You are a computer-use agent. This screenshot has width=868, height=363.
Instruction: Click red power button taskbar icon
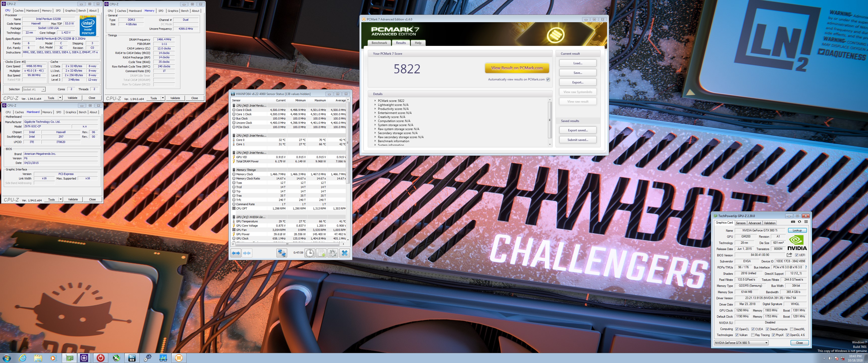[100, 358]
